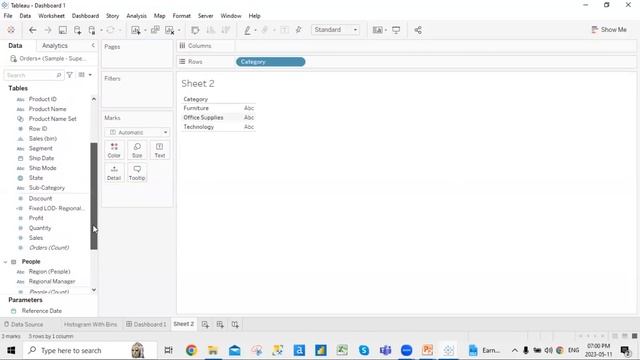Screen dimensions: 640x360
Task: Open the Analysis menu
Action: pos(136,16)
